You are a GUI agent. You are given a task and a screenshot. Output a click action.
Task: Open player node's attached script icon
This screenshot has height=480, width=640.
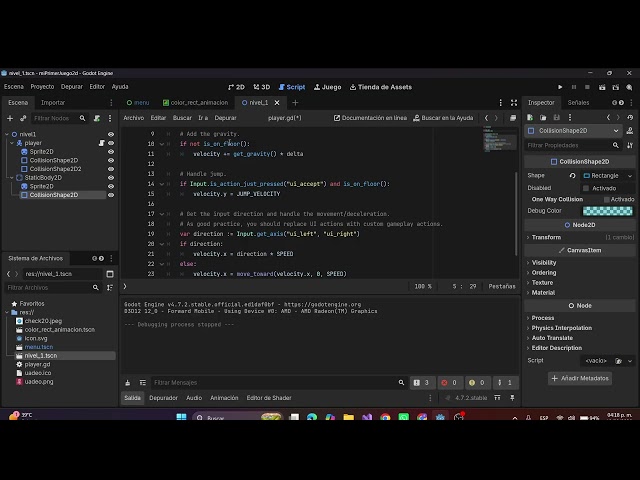pos(101,143)
